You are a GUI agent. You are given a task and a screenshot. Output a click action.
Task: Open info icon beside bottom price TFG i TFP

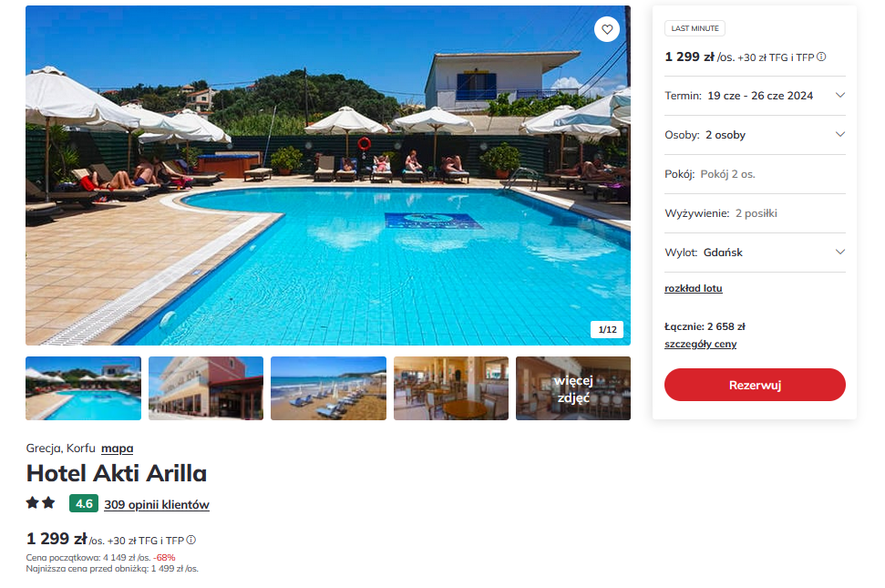(x=190, y=540)
